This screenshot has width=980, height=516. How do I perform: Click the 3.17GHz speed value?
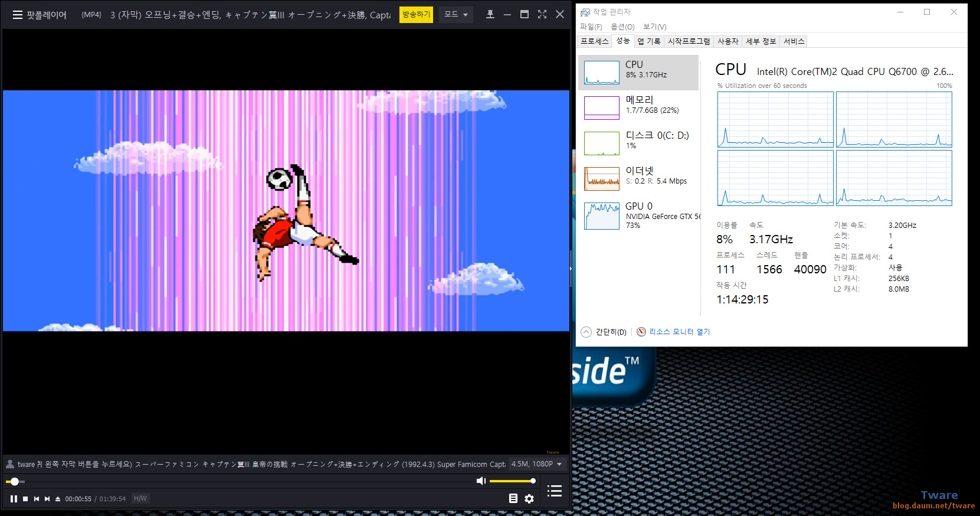click(771, 239)
